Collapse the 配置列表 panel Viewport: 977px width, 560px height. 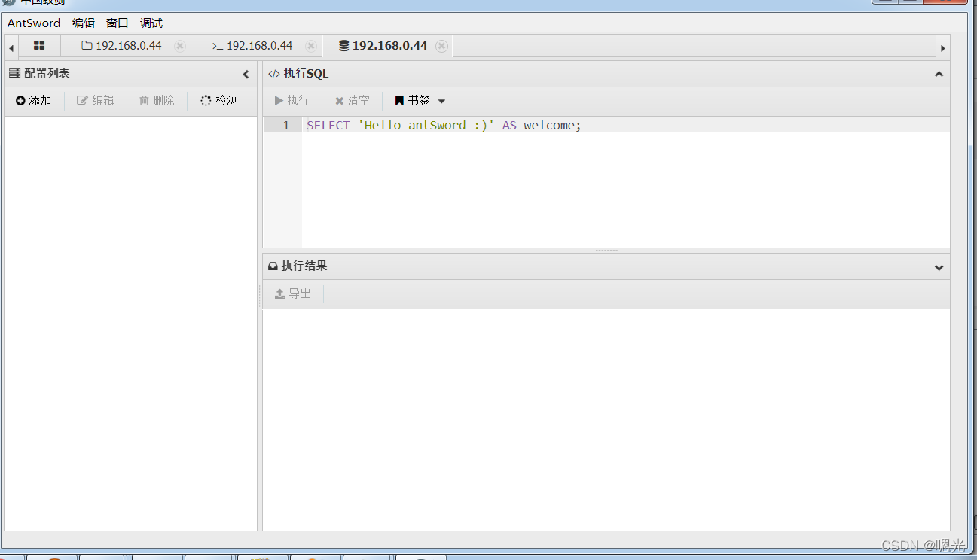(246, 74)
